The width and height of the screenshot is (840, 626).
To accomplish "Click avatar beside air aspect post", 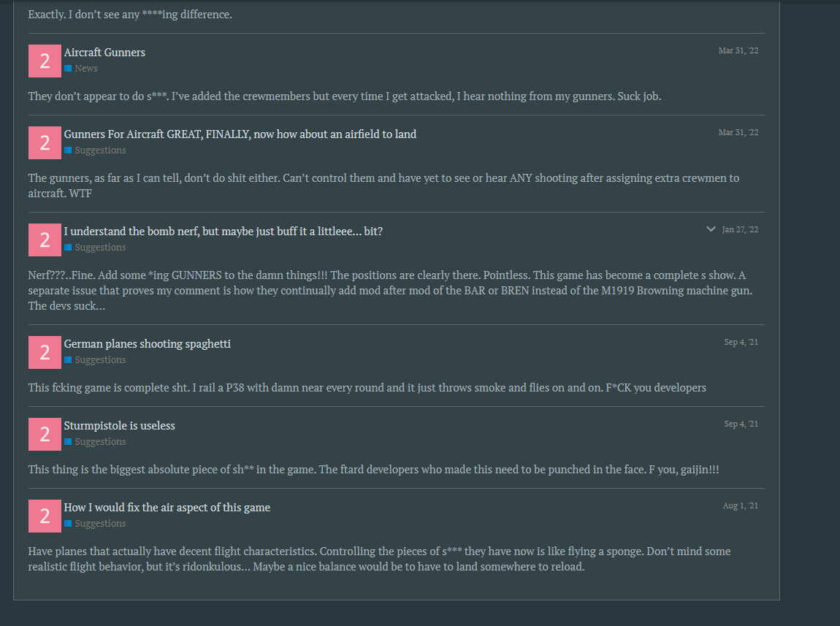I will tap(45, 516).
